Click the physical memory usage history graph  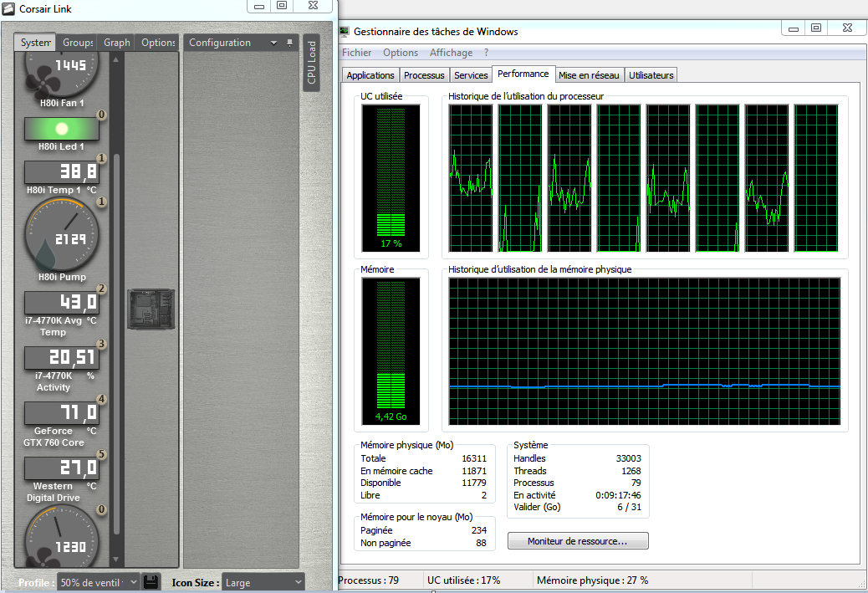click(645, 351)
